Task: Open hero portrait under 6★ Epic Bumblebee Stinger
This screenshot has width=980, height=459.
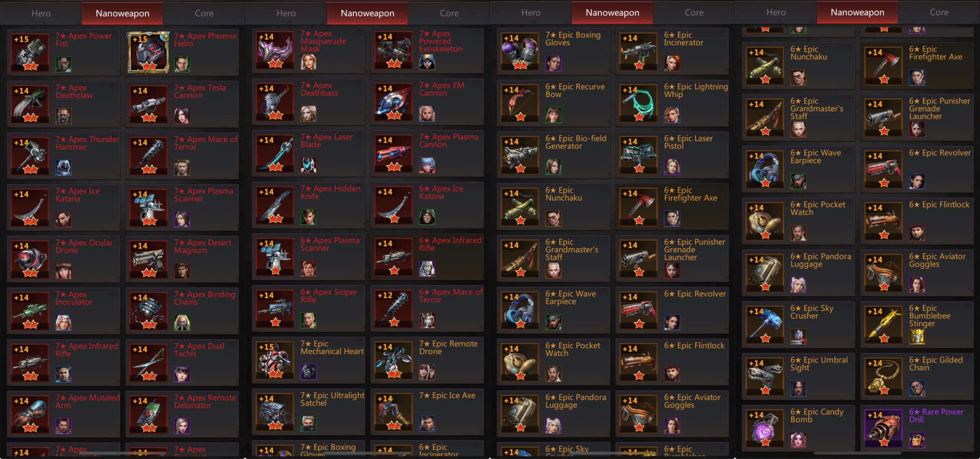Action: point(917,336)
